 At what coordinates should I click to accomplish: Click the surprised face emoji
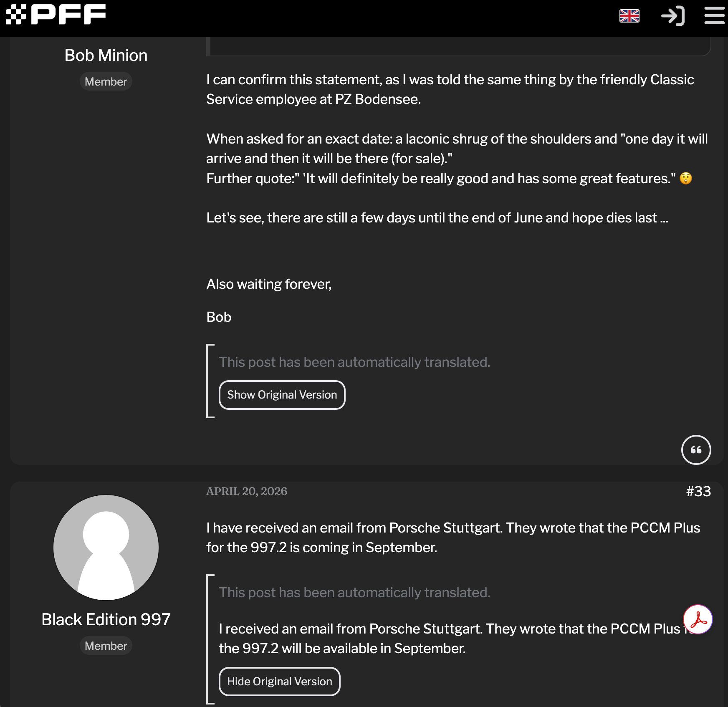click(685, 178)
